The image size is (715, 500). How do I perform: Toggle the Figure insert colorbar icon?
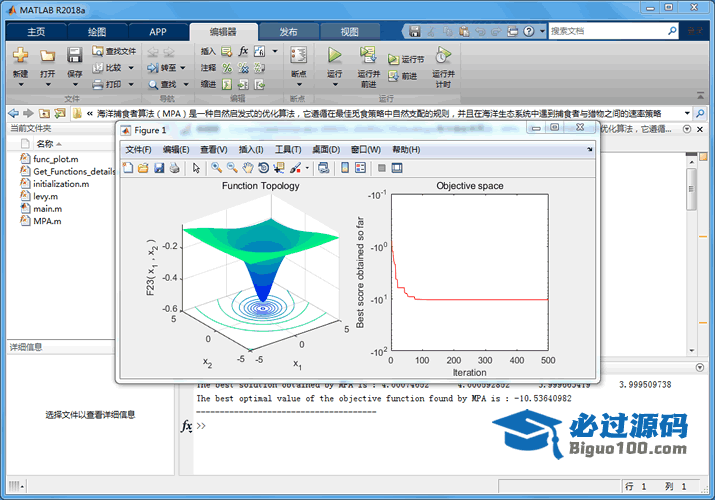pos(345,168)
